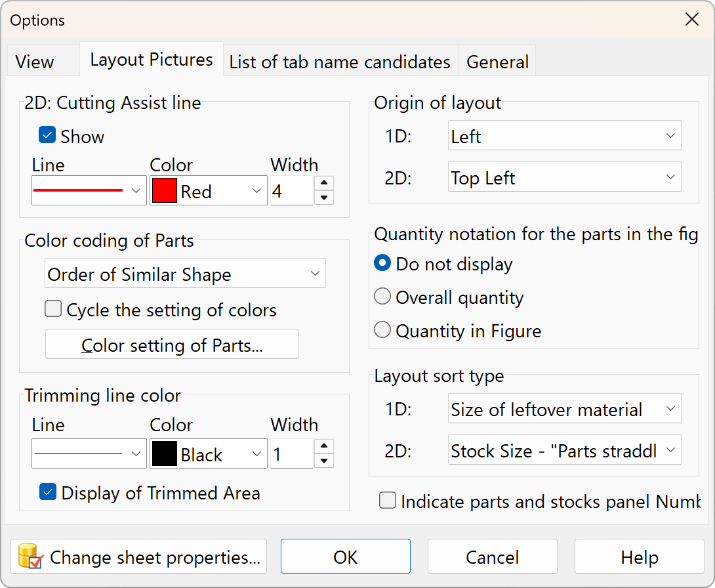Increase Cutting Assist line width using up arrow
This screenshot has height=588, width=715.
pos(324,184)
